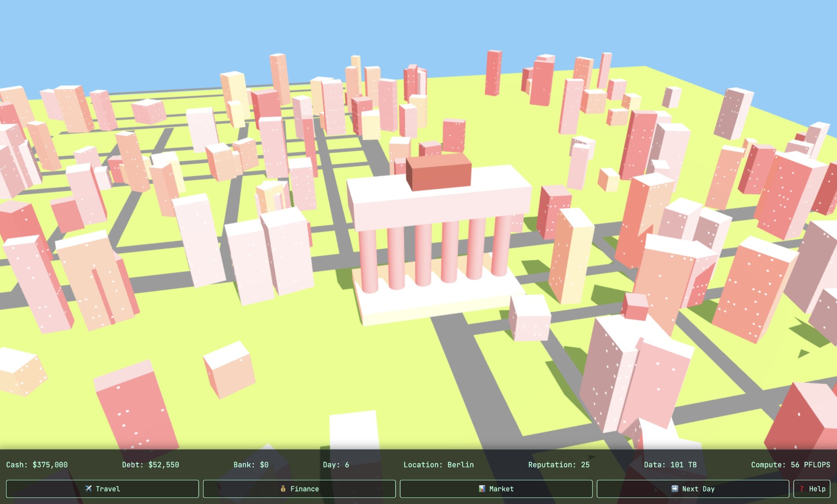Click the Compute indicator showing 56 PFLOPS
This screenshot has height=504, width=837.
coord(791,465)
